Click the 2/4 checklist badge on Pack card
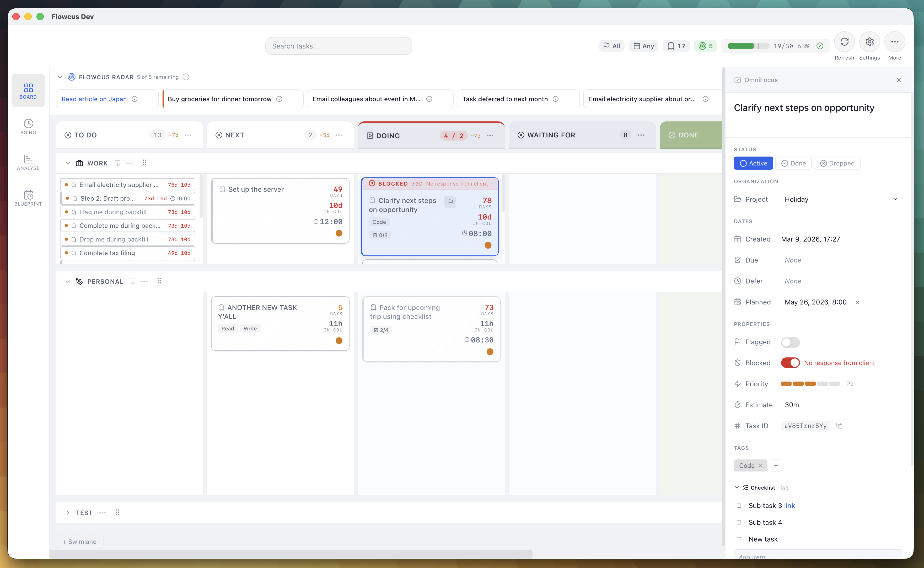924x568 pixels. click(x=381, y=330)
